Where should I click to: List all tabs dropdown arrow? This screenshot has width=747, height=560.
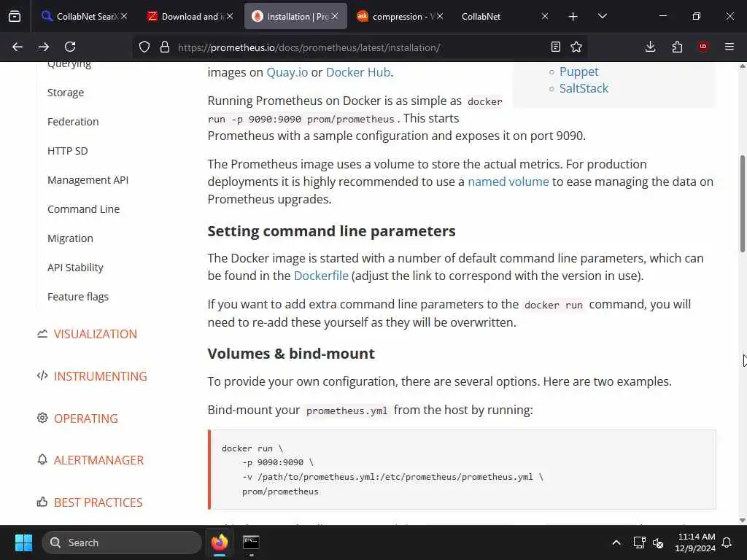[x=602, y=16]
